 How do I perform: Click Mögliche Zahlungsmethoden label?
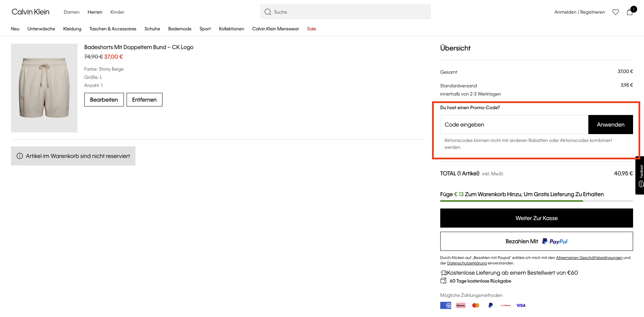(471, 295)
